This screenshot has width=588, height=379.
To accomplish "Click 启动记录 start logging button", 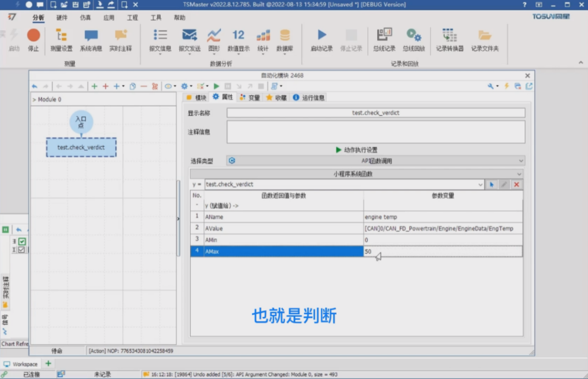I will pyautogui.click(x=322, y=40).
